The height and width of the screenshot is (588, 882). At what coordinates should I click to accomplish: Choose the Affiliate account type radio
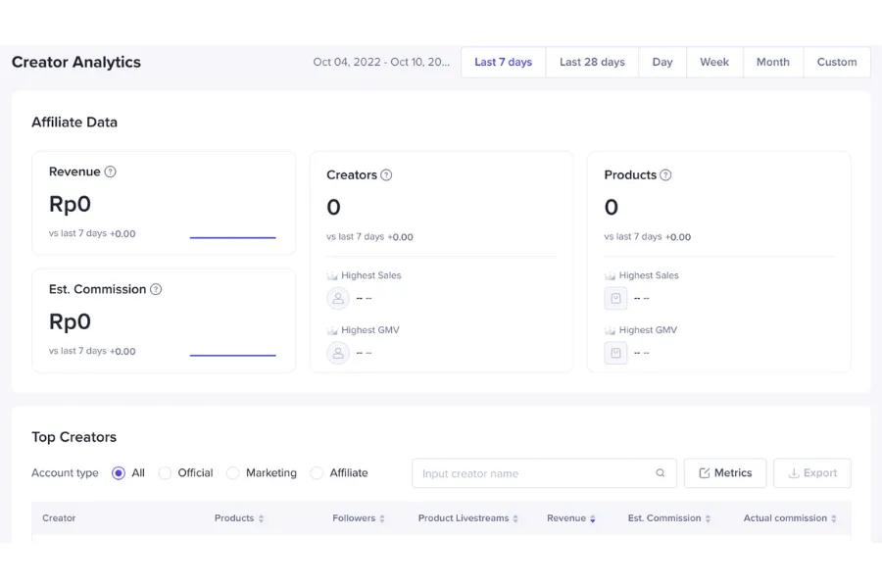[x=317, y=473]
